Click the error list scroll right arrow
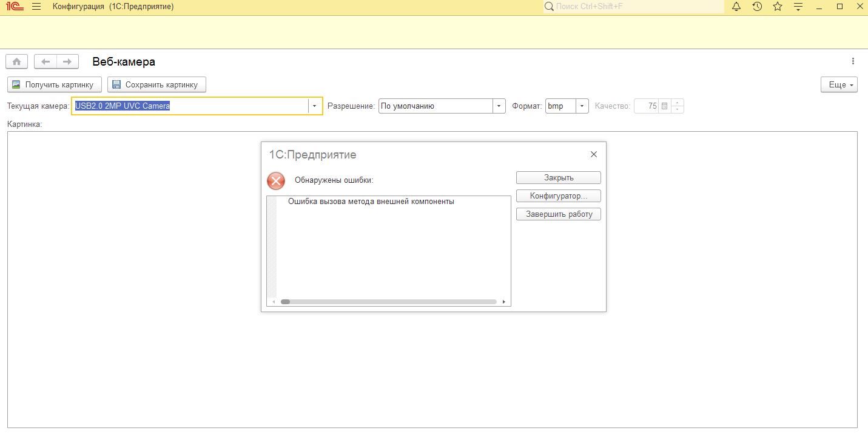The width and height of the screenshot is (868, 436). click(x=504, y=302)
